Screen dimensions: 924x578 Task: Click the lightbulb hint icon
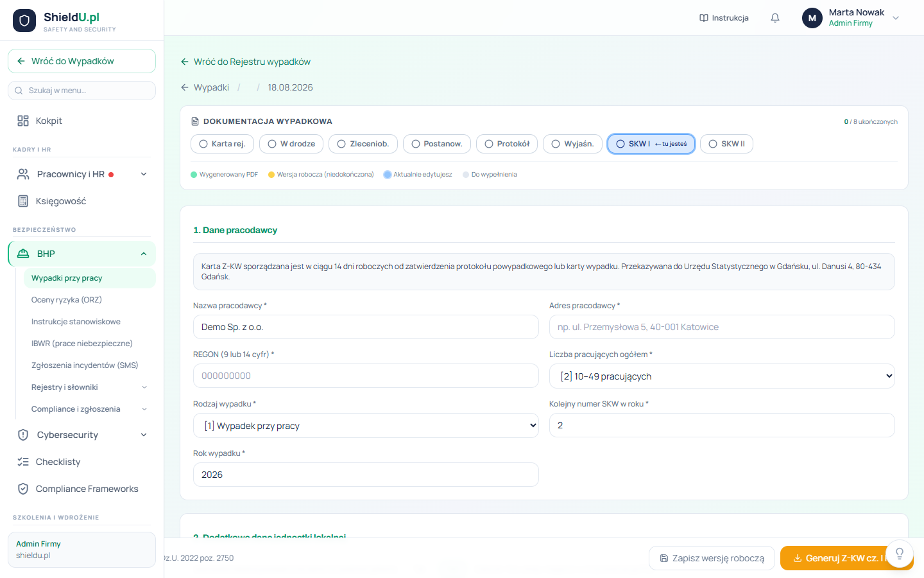(x=900, y=554)
